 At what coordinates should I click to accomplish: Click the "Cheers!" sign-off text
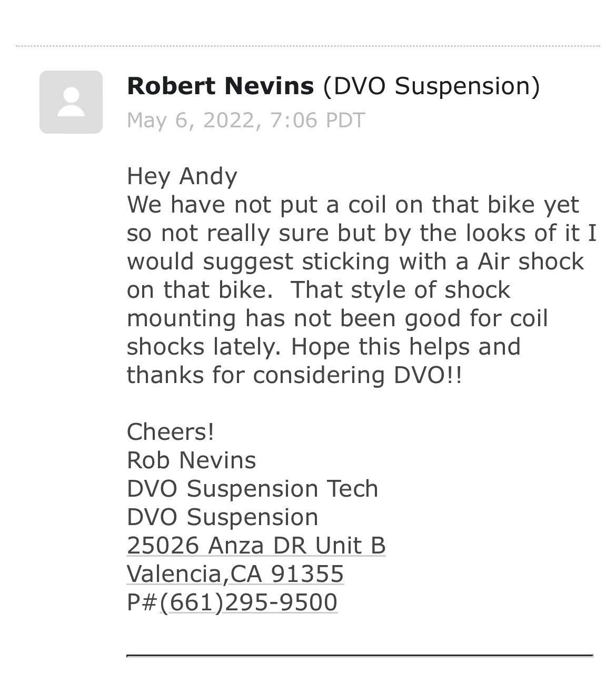[170, 432]
